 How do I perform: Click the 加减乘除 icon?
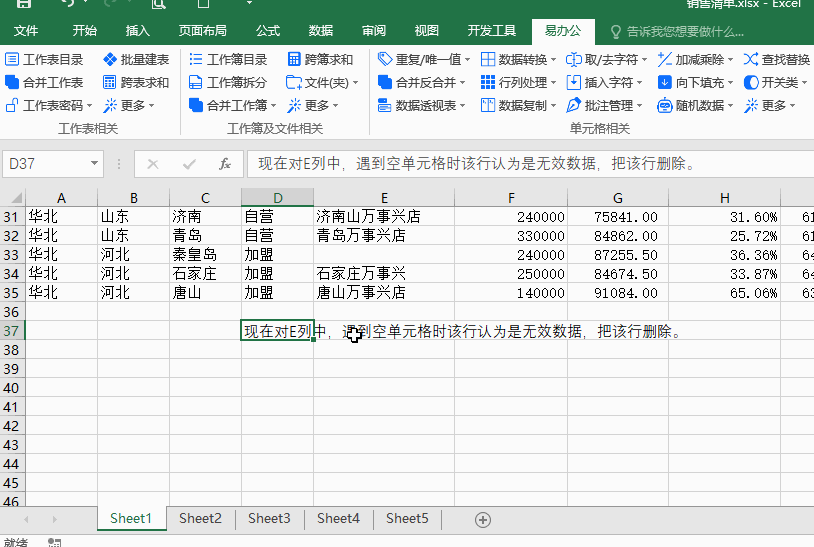pos(664,60)
